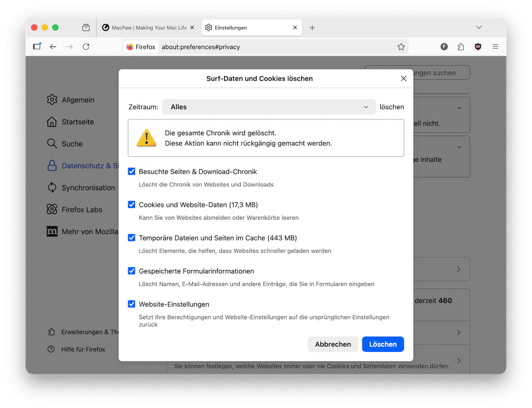Image resolution: width=532 pixels, height=408 pixels.
Task: Uncheck Besuchte Seiten & Download-Chronik
Action: [131, 172]
